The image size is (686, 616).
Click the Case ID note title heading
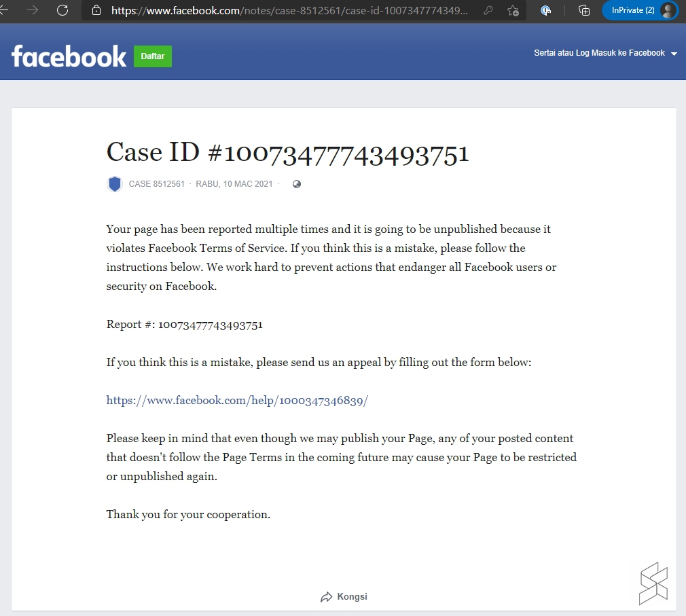pyautogui.click(x=287, y=153)
